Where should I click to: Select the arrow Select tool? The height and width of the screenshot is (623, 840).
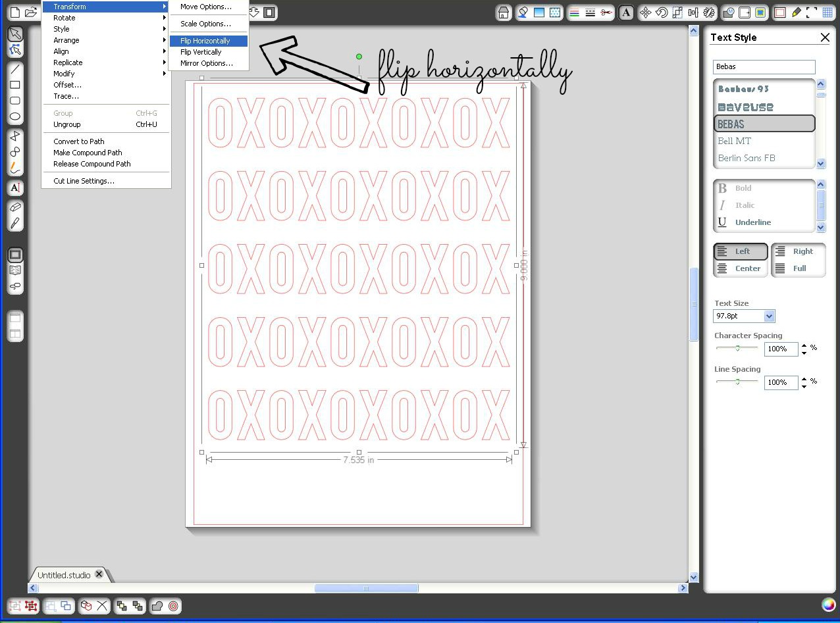click(15, 34)
